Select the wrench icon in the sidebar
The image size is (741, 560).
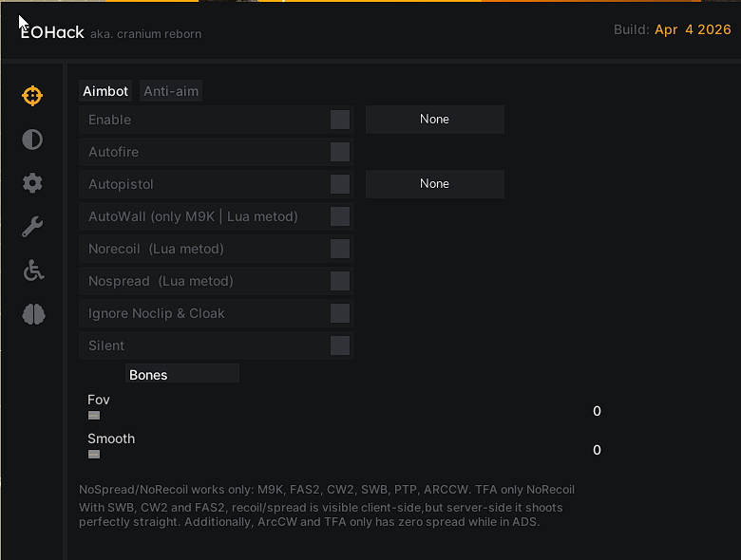tap(32, 227)
